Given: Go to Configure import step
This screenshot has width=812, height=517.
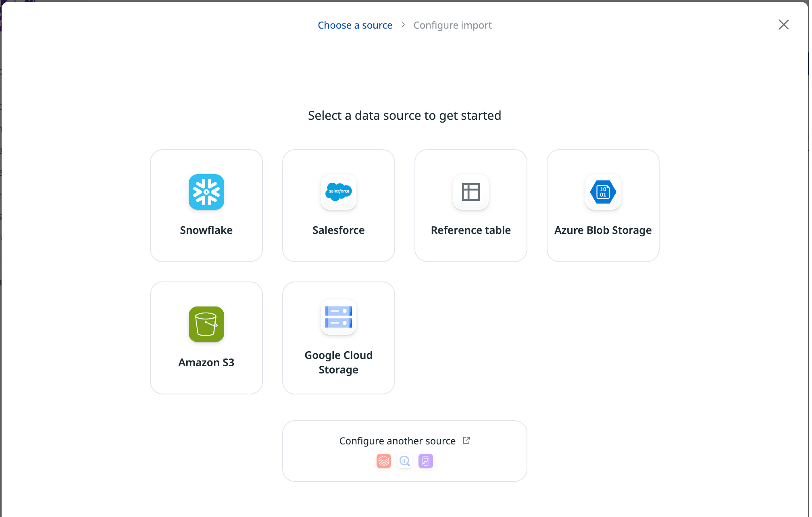Looking at the screenshot, I should (452, 25).
